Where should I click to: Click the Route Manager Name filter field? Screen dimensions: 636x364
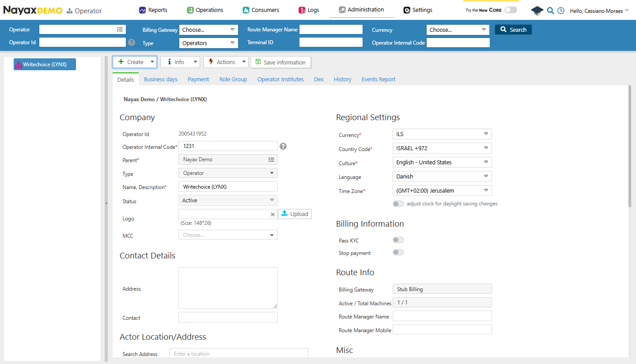click(331, 29)
